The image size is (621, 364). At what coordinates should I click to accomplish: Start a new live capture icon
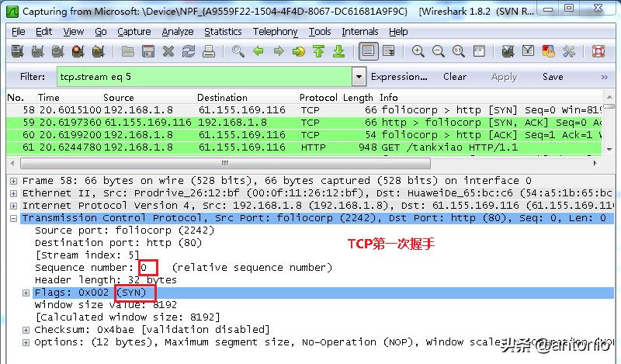coord(57,51)
